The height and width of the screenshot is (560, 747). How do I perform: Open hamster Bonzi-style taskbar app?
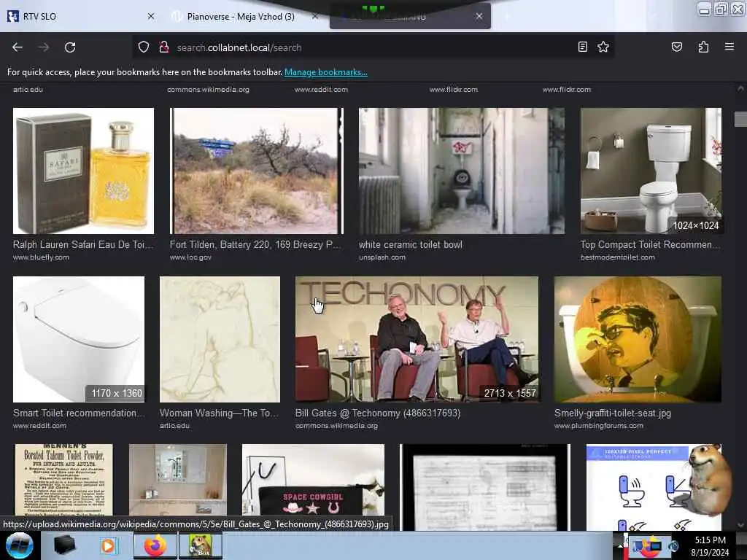tap(200, 545)
